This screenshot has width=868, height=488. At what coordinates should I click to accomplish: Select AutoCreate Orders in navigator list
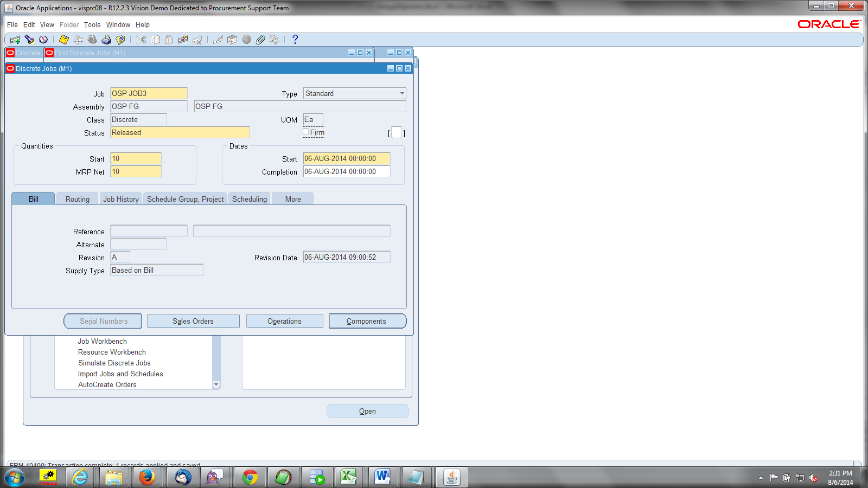point(107,384)
